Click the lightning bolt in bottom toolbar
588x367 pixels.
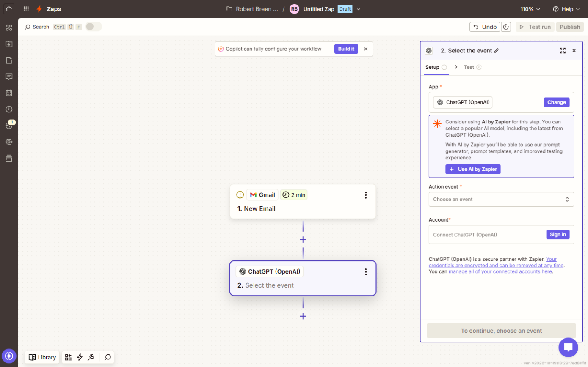80,357
